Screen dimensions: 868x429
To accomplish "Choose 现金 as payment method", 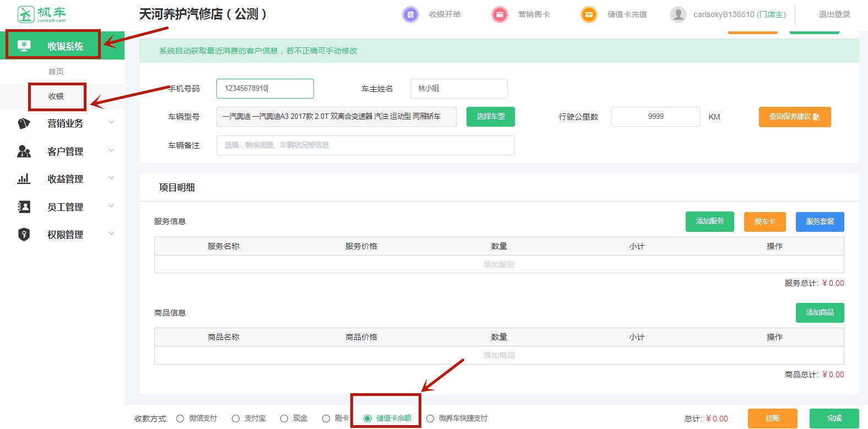I will tap(284, 419).
